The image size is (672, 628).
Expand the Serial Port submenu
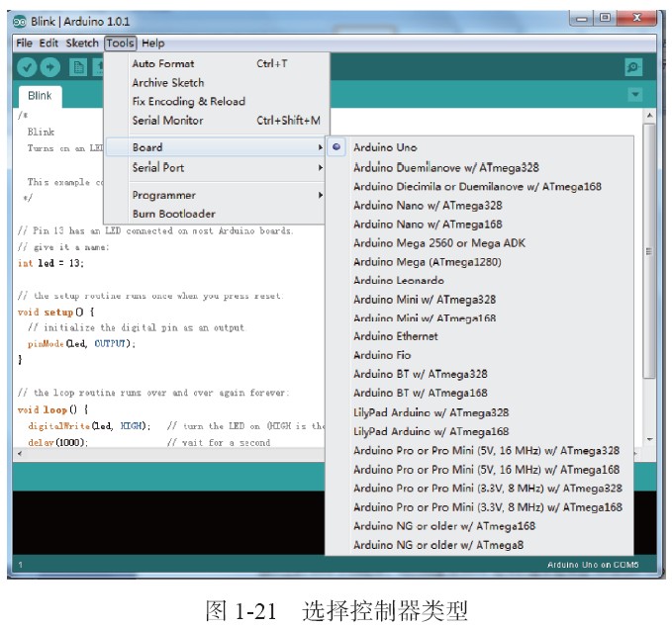216,167
